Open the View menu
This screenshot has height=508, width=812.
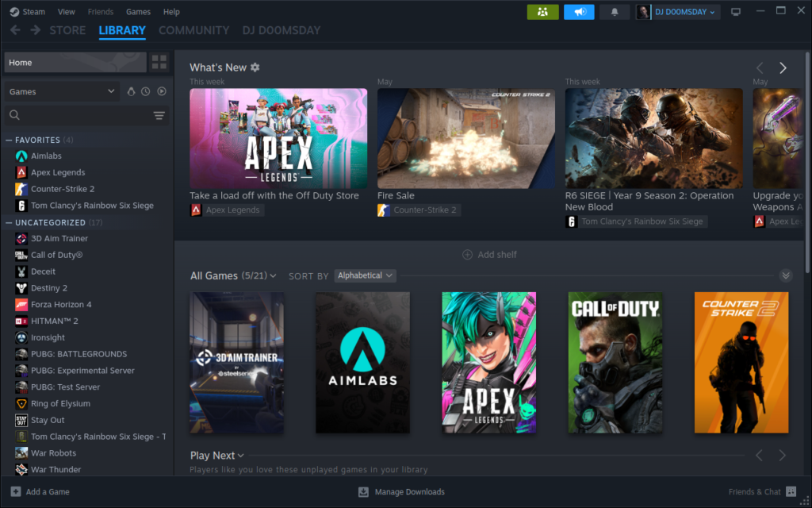coord(67,11)
